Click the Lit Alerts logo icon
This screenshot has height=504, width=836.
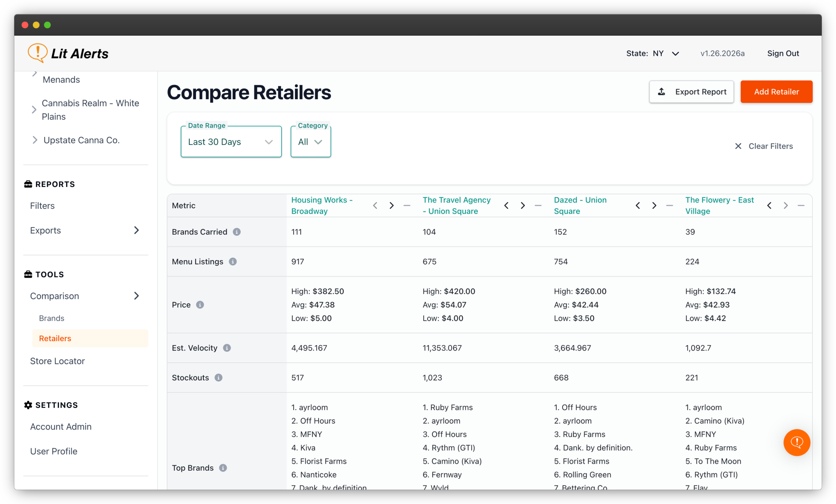37,53
